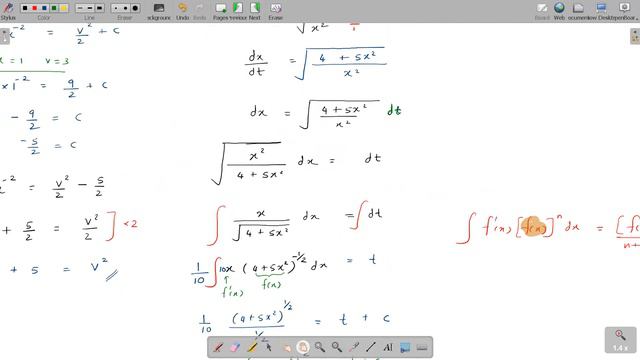Screen dimensions: 640x360
Task: Select the Highlighter marker tool
Action: pos(252,347)
